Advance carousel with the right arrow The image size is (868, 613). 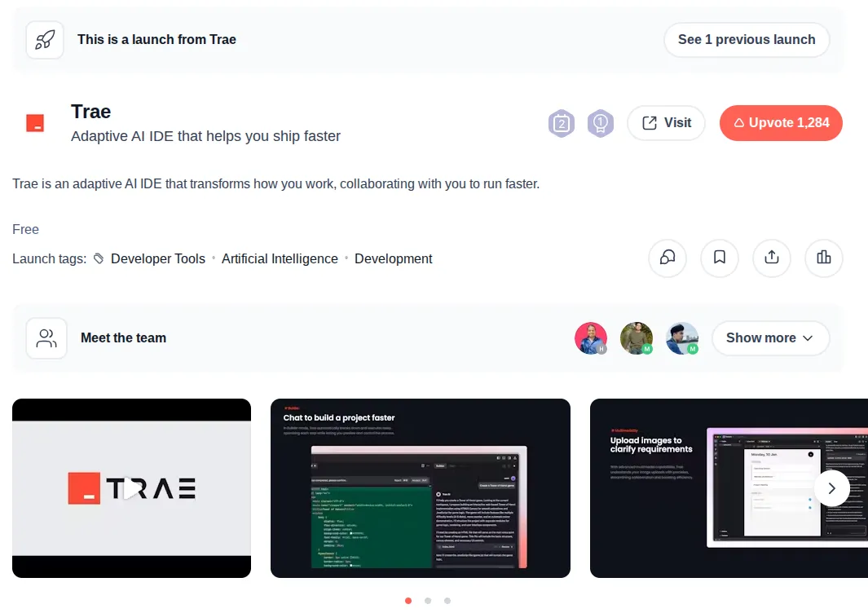(x=832, y=488)
